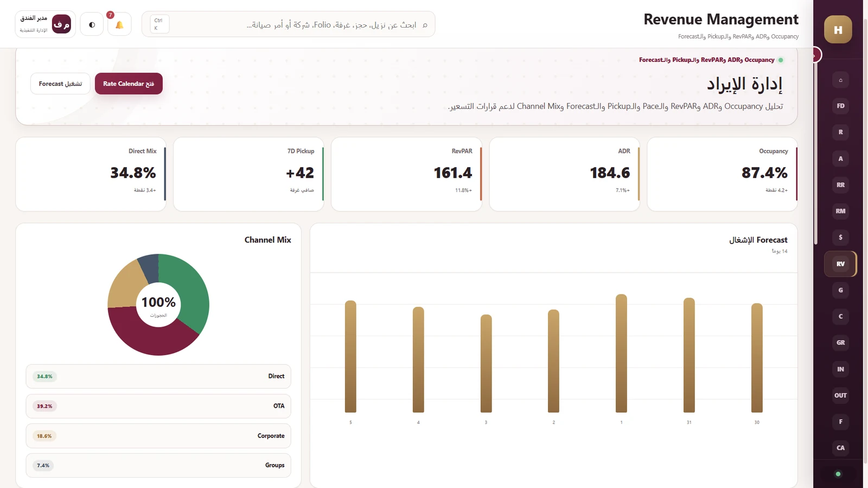Open the G sidebar item
Image resolution: width=868 pixels, height=488 pixels.
pyautogui.click(x=840, y=290)
